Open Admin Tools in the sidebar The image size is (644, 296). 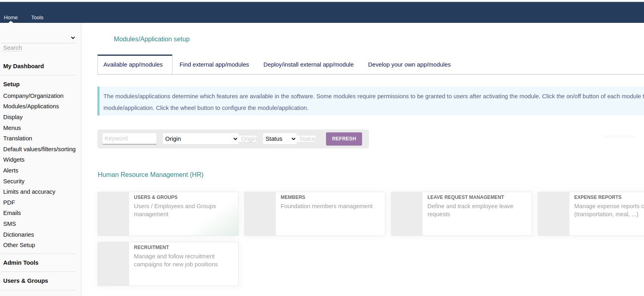21,263
